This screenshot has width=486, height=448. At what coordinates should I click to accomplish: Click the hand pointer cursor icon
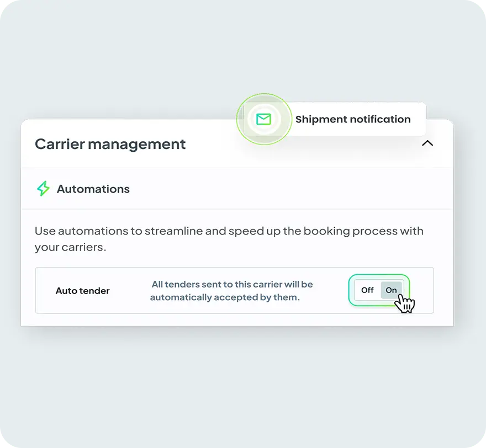[x=406, y=302]
